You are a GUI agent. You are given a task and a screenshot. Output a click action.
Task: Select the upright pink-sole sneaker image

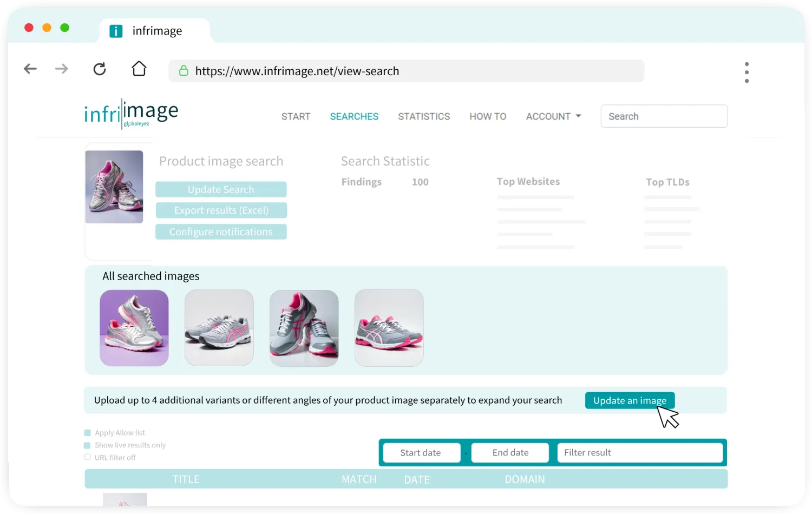[x=304, y=328]
